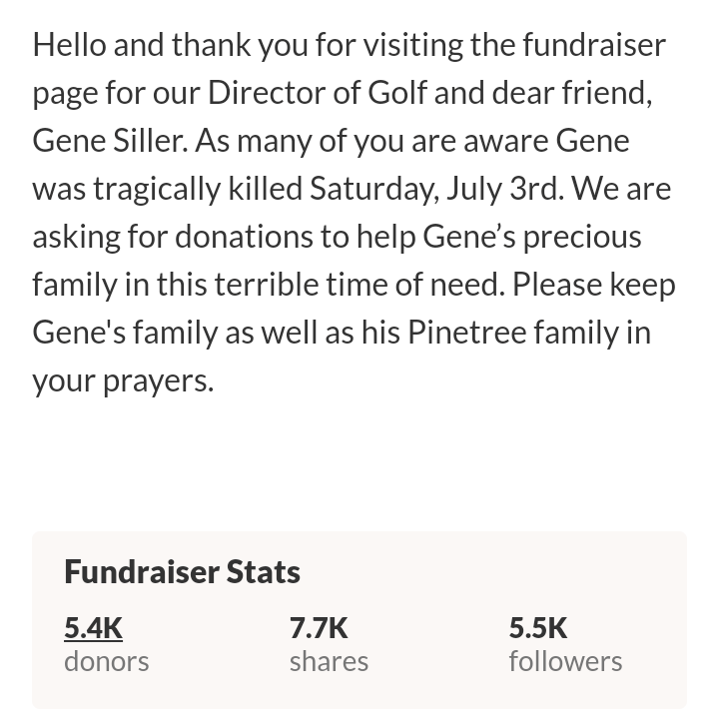The height and width of the screenshot is (728, 719).
Task: Open the underlined 5.4K donors count
Action: point(93,628)
